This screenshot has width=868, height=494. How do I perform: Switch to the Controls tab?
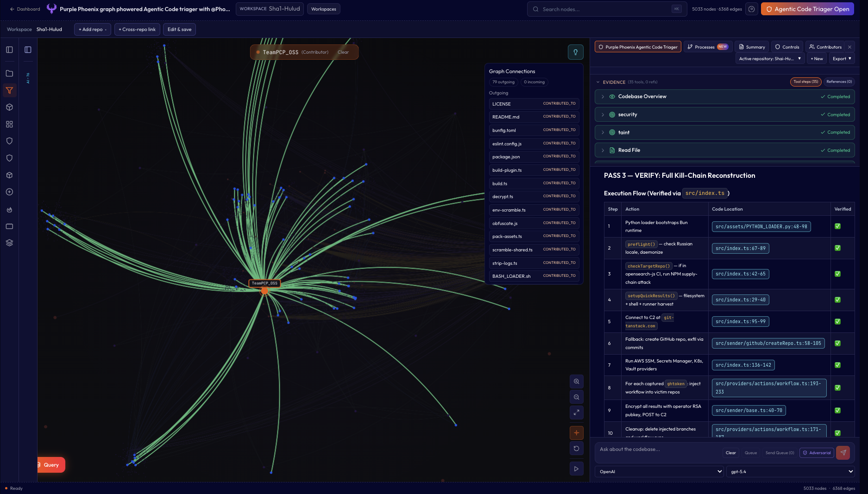787,47
